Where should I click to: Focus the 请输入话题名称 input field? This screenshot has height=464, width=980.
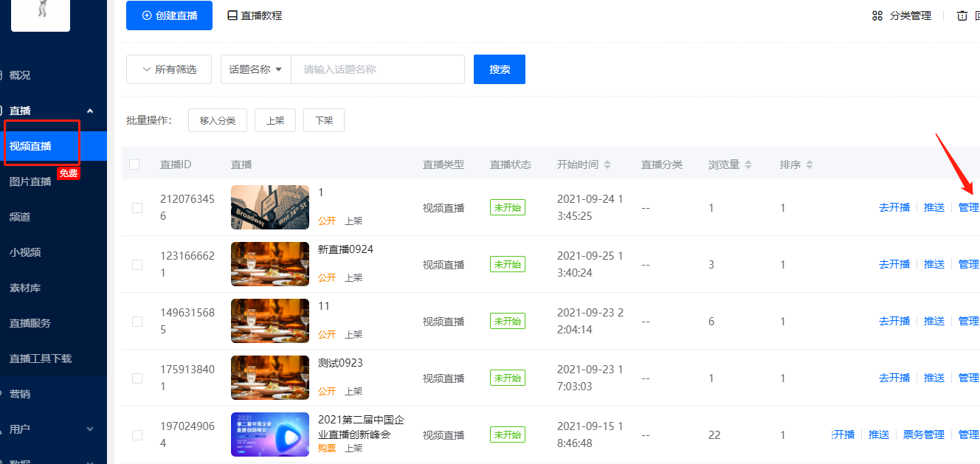[x=378, y=69]
